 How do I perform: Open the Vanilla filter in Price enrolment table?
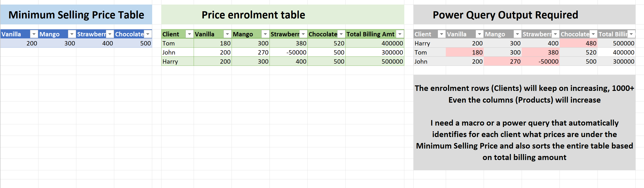(227, 34)
